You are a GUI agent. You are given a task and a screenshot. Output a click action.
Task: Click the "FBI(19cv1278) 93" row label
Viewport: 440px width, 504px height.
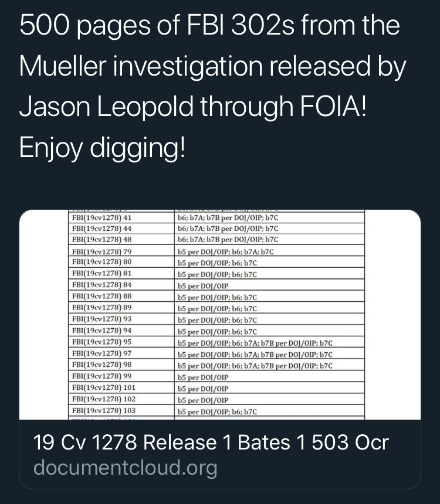pos(101,319)
